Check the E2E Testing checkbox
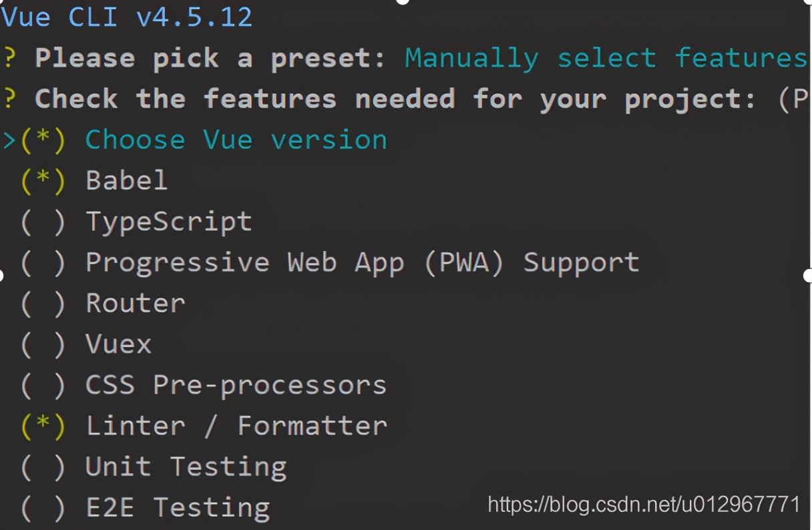This screenshot has height=530, width=812. tap(43, 508)
